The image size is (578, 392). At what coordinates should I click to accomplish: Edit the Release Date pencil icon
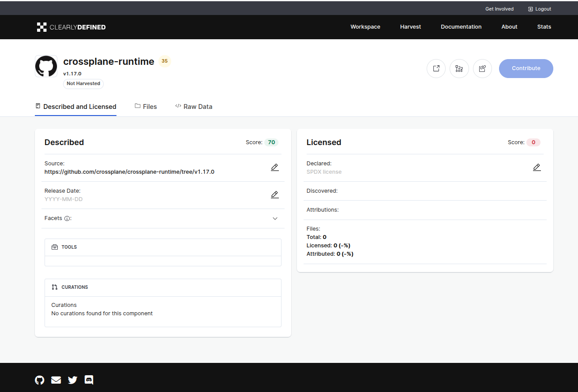275,195
